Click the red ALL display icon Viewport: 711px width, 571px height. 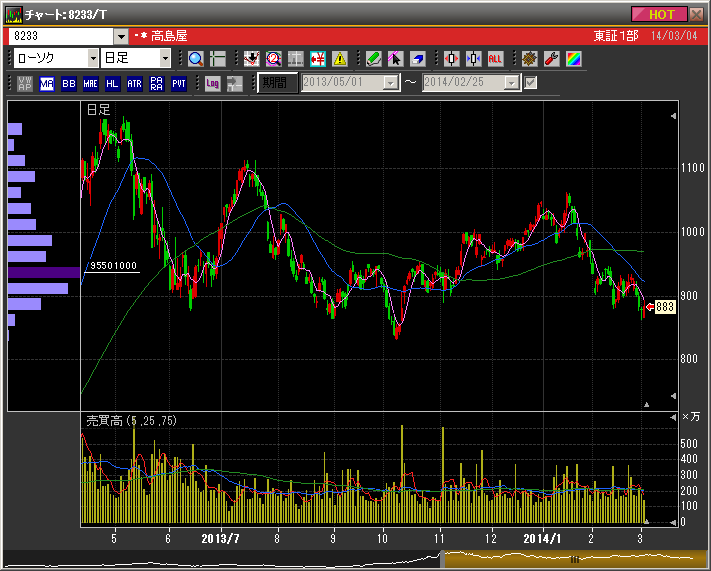496,58
